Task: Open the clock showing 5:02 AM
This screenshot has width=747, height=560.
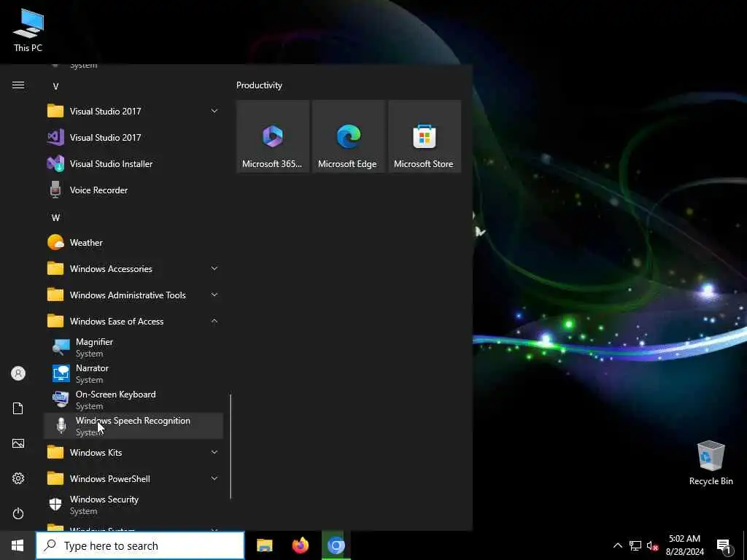Action: (684, 545)
